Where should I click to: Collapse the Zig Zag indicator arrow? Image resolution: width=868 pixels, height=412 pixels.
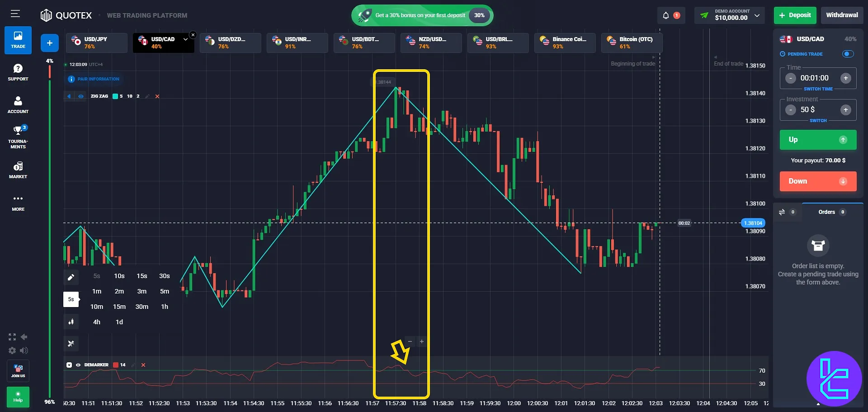[x=69, y=96]
